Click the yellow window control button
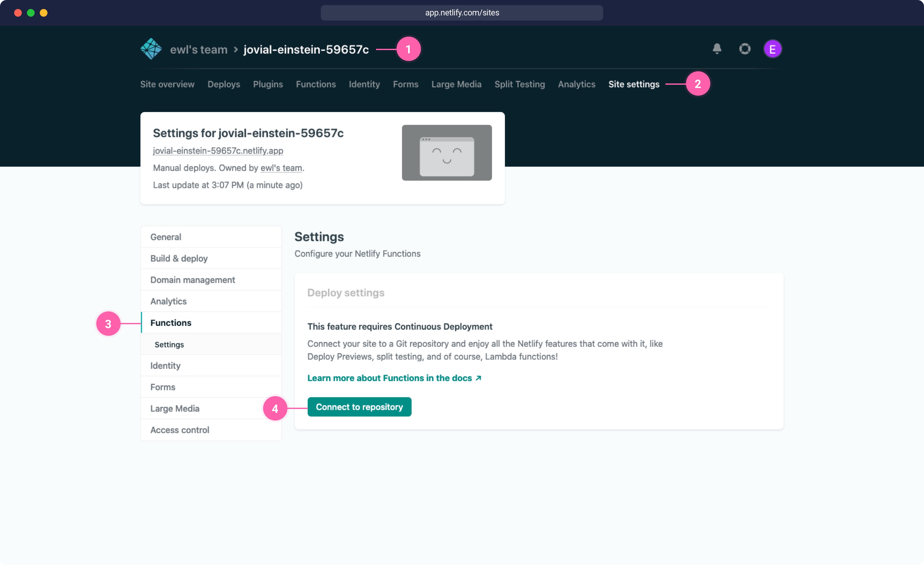The height and width of the screenshot is (565, 924). click(44, 13)
